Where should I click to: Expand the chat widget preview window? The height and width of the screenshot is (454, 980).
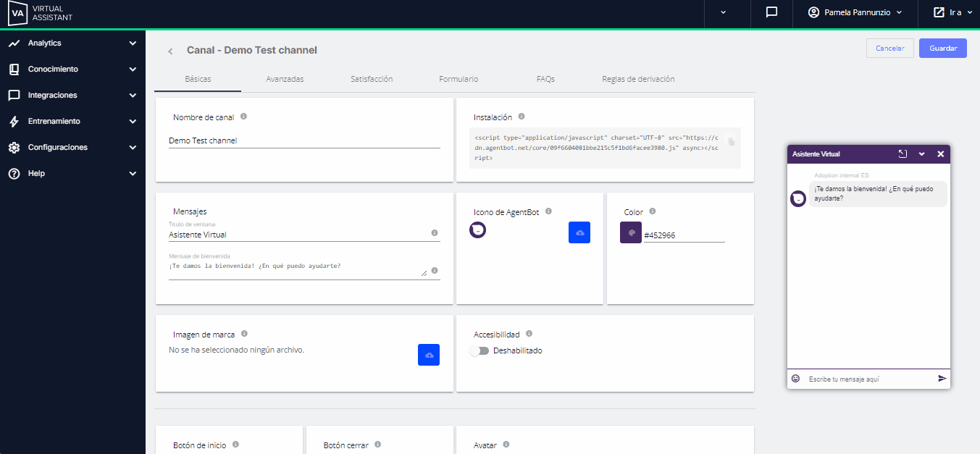pos(902,154)
